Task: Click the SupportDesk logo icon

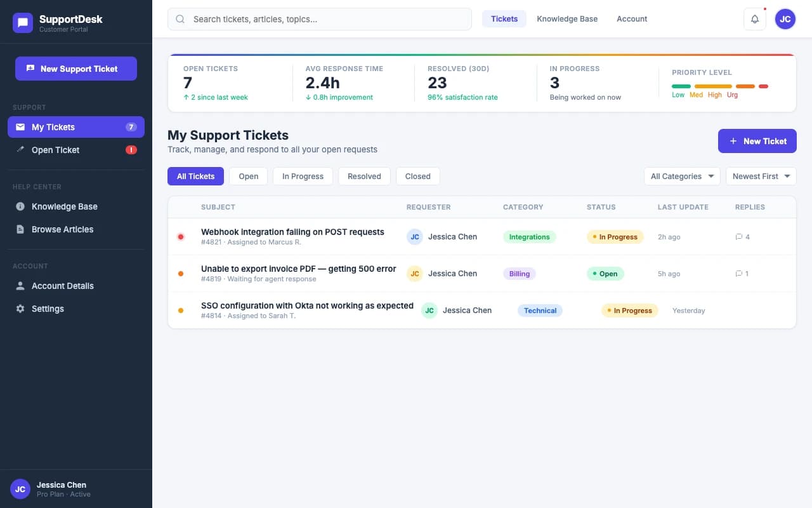Action: tap(23, 22)
